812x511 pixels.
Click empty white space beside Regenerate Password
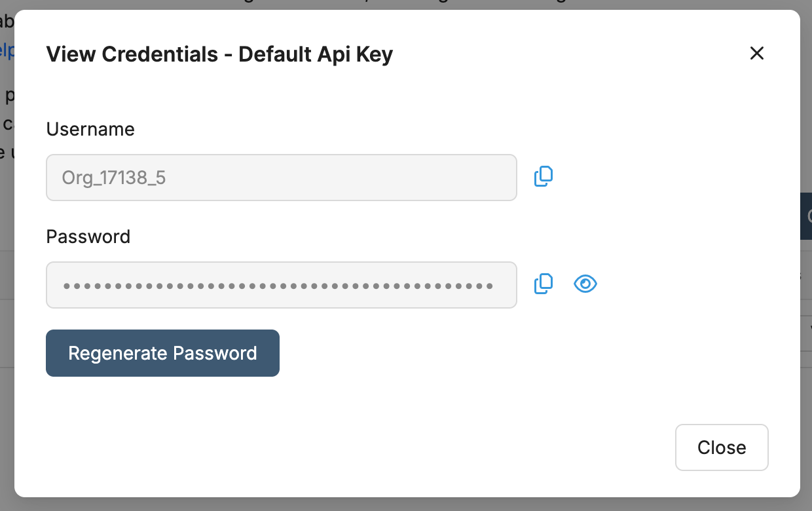tap(458, 354)
